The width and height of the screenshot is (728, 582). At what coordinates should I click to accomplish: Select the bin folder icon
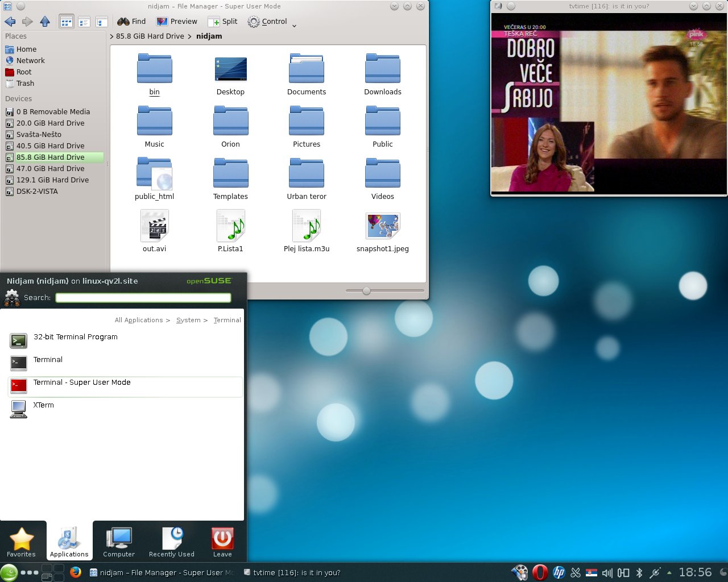click(x=154, y=68)
